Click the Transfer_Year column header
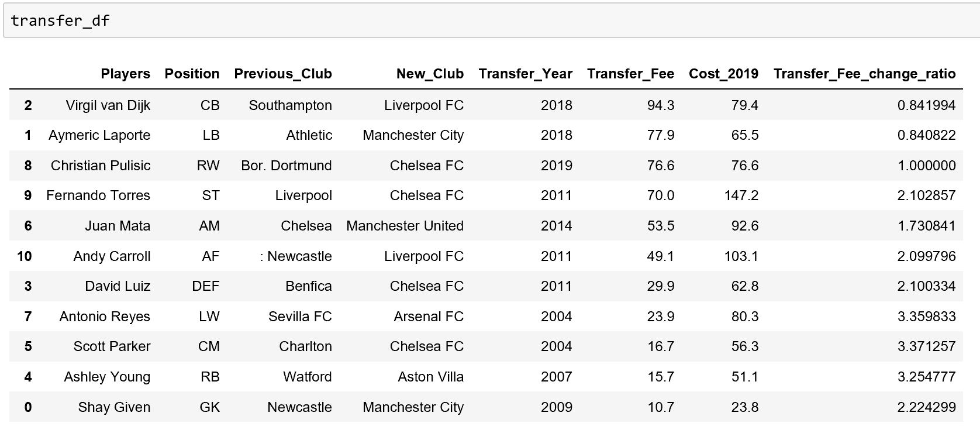980x440 pixels. 525,74
